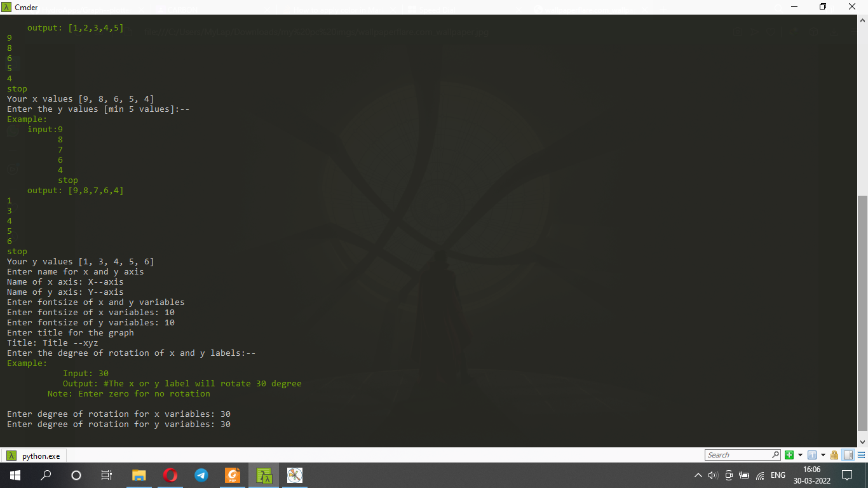Click the 'Your y values [1, 3, 4, 5, 6]' line
Screen dimensions: 868x488
pyautogui.click(x=80, y=262)
